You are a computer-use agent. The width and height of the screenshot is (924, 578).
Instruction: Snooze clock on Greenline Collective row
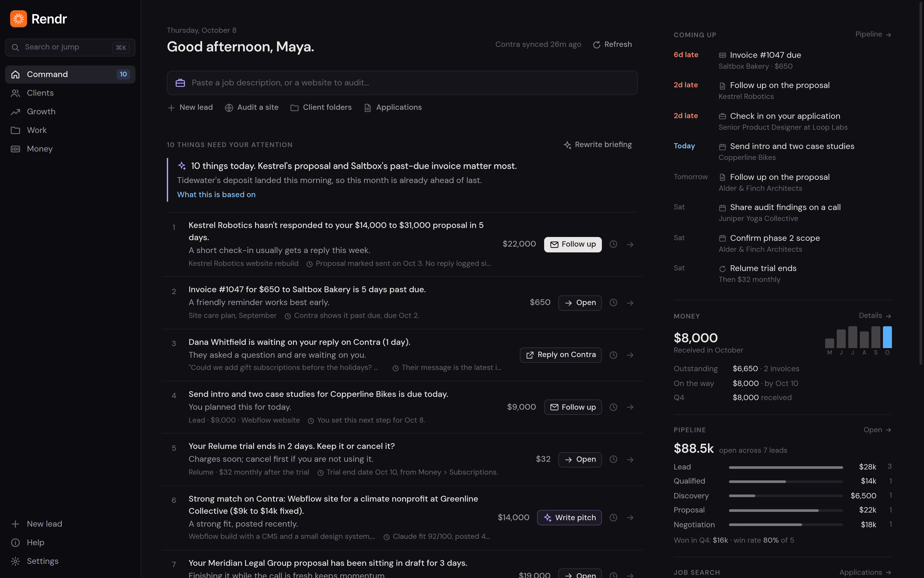pyautogui.click(x=613, y=518)
